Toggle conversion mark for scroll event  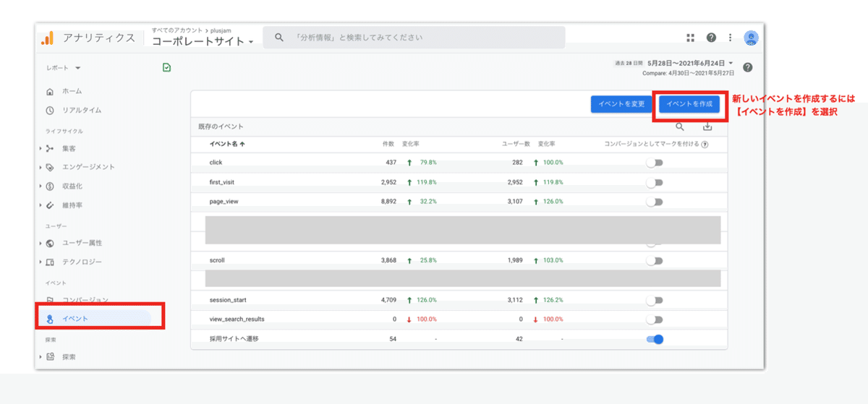point(655,260)
